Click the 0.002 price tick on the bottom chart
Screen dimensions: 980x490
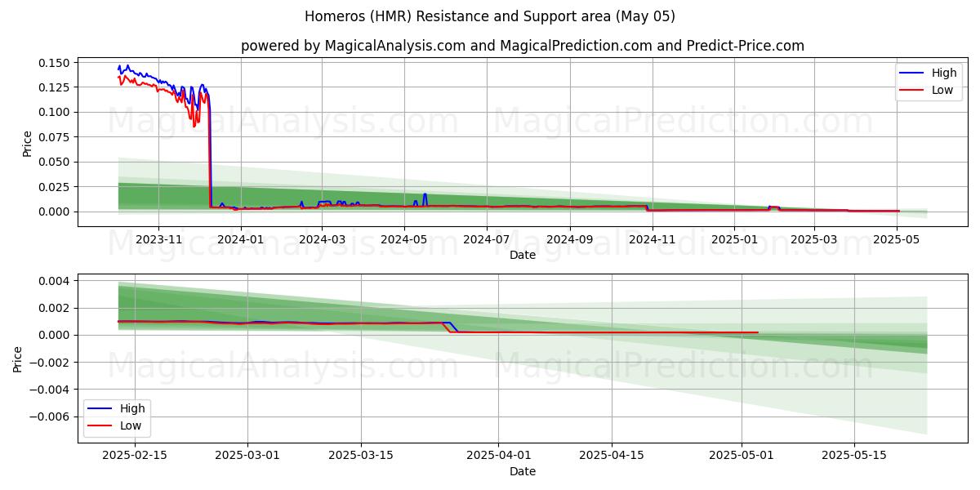tap(55, 308)
